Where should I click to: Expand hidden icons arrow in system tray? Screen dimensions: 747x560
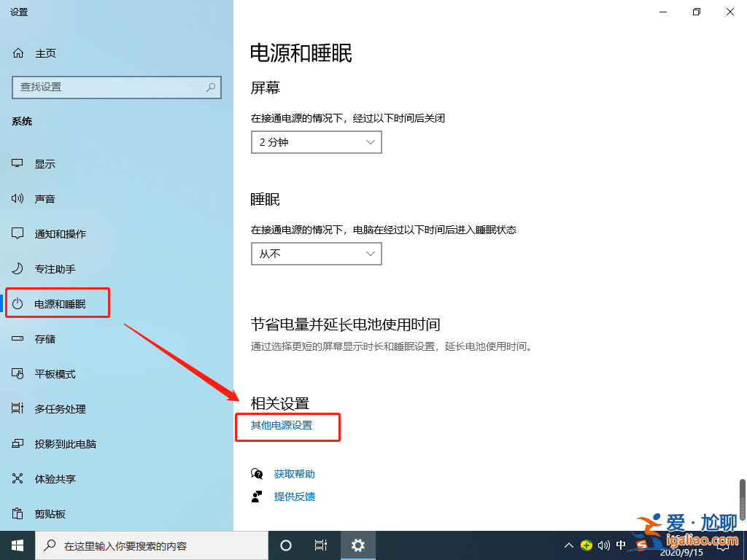point(568,545)
